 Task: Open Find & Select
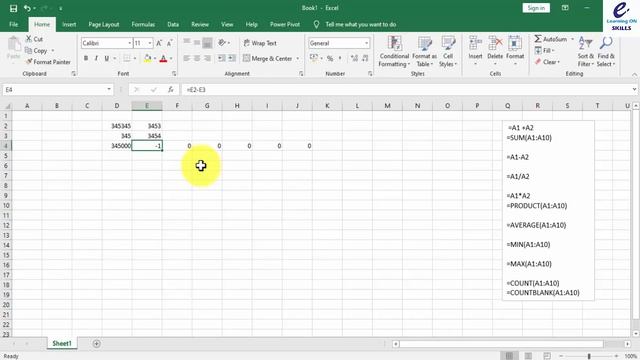pyautogui.click(x=606, y=52)
